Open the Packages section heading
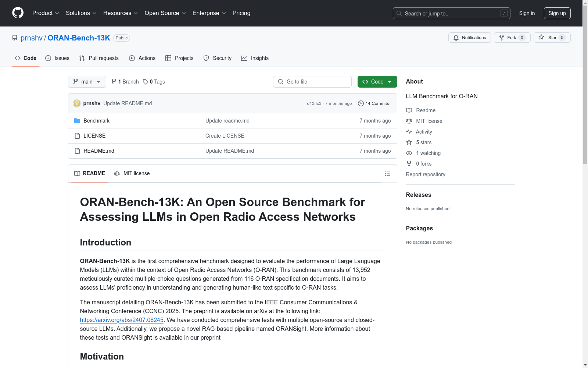 tap(419, 229)
